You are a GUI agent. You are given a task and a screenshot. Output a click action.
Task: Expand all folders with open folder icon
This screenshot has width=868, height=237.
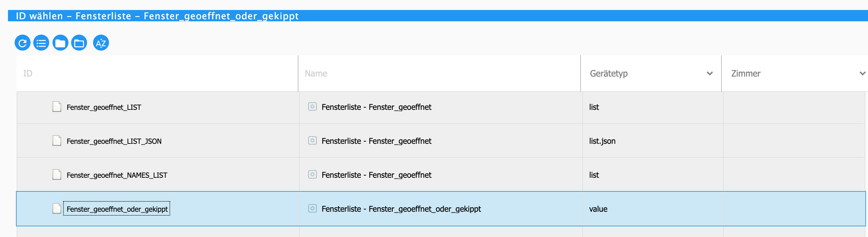79,43
